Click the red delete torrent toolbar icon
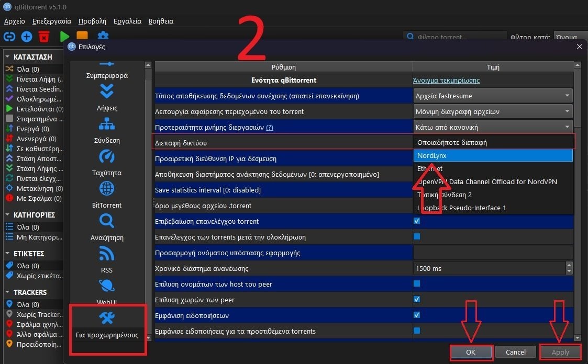The image size is (588, 364). click(44, 36)
